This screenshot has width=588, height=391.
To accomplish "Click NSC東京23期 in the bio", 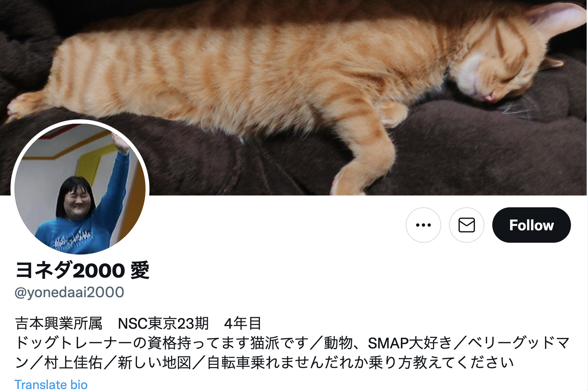I will pos(163,323).
